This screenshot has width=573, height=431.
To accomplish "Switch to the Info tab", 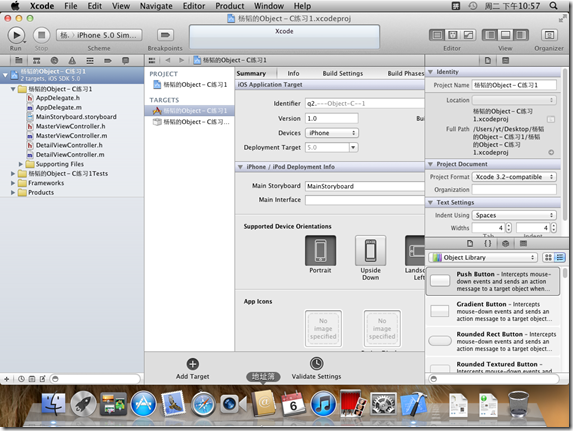I will tap(293, 73).
